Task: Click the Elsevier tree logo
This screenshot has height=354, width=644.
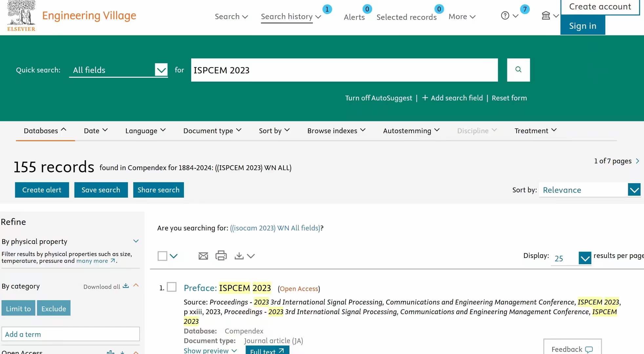Action: (x=21, y=16)
